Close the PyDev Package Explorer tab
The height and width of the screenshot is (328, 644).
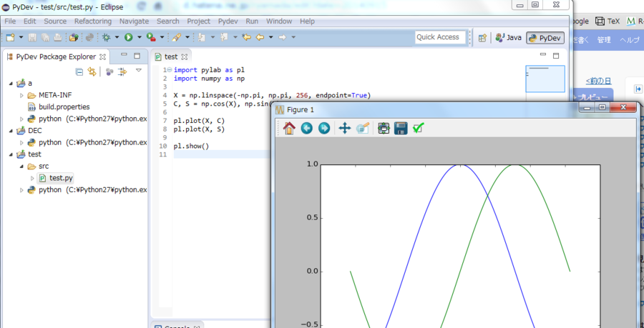[x=102, y=57]
